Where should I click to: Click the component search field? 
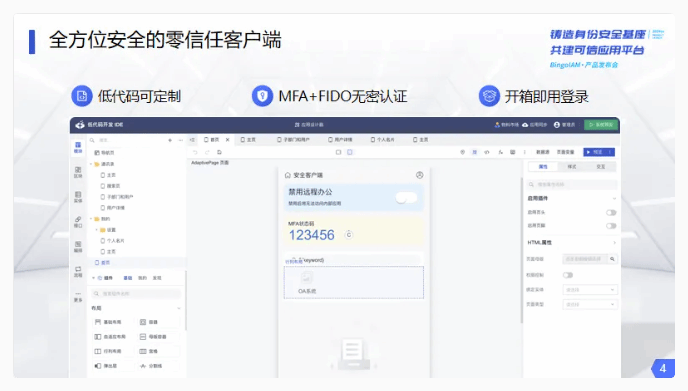point(136,294)
